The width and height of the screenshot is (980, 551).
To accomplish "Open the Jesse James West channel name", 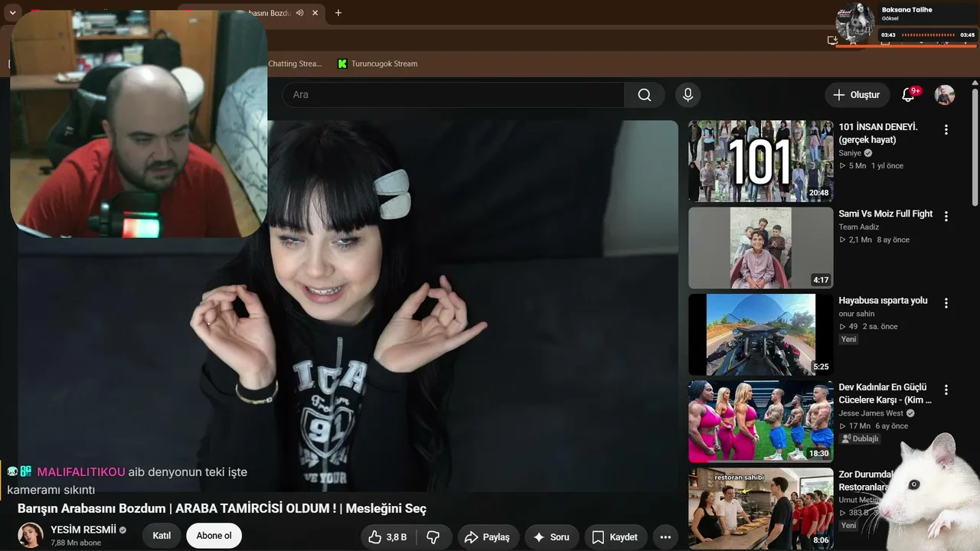I will pyautogui.click(x=871, y=413).
